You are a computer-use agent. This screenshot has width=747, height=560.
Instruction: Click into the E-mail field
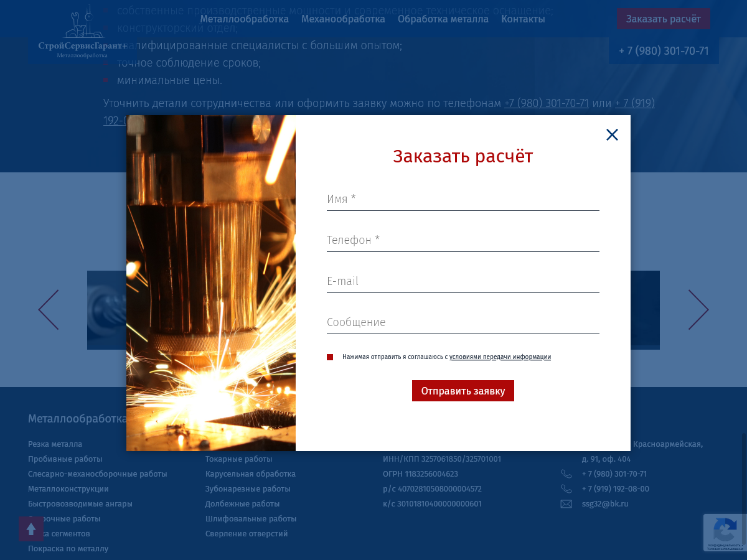pyautogui.click(x=463, y=282)
